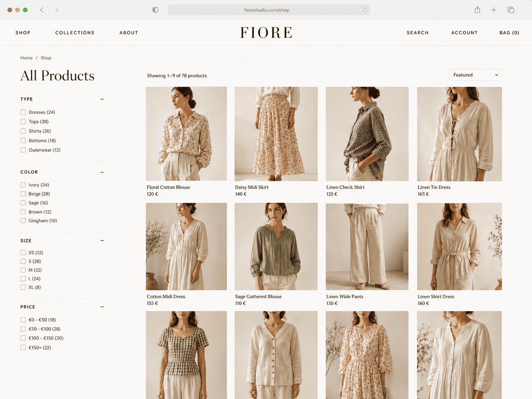Check the Tops (38) filter
The height and width of the screenshot is (399, 532).
pyautogui.click(x=23, y=122)
